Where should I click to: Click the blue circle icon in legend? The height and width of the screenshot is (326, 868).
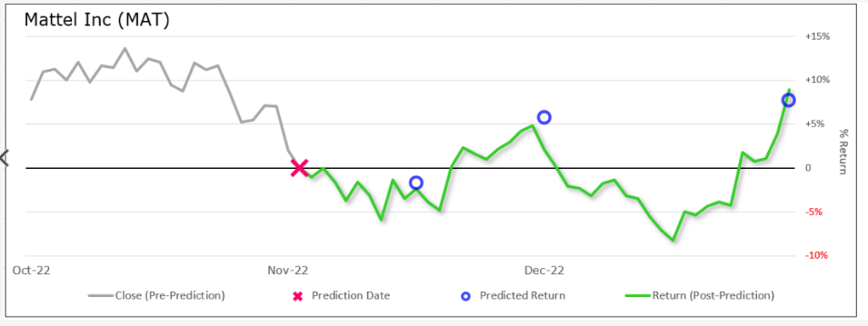(x=465, y=296)
